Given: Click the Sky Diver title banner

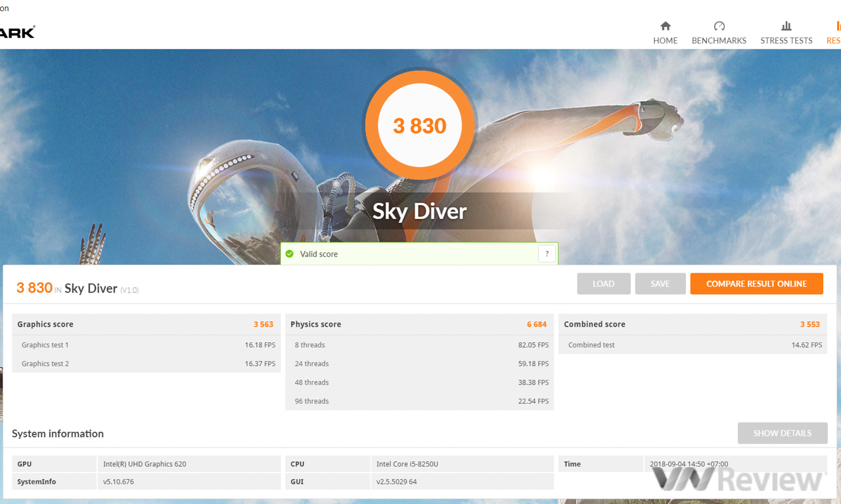Looking at the screenshot, I should pyautogui.click(x=420, y=212).
